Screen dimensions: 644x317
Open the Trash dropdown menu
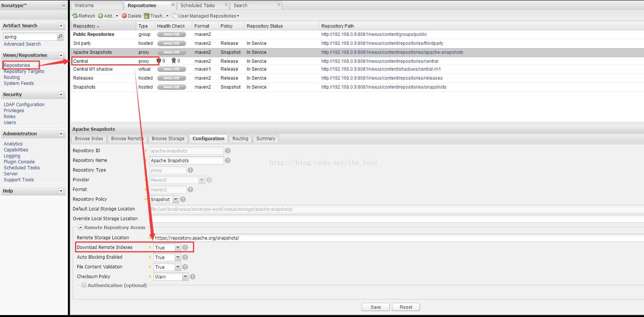coord(156,16)
